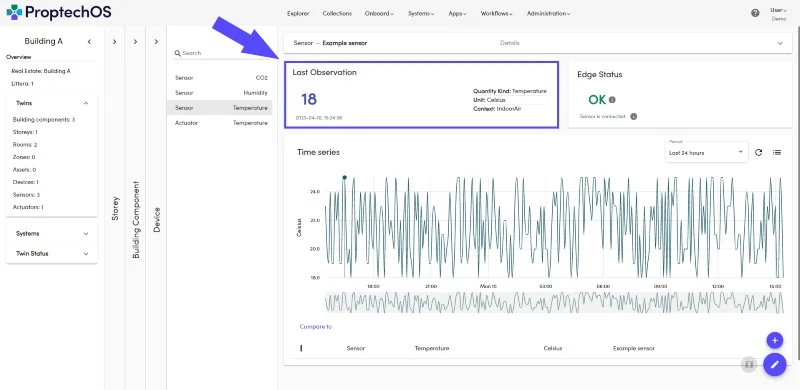
Task: Open the User Demo account menu
Action: (779, 14)
